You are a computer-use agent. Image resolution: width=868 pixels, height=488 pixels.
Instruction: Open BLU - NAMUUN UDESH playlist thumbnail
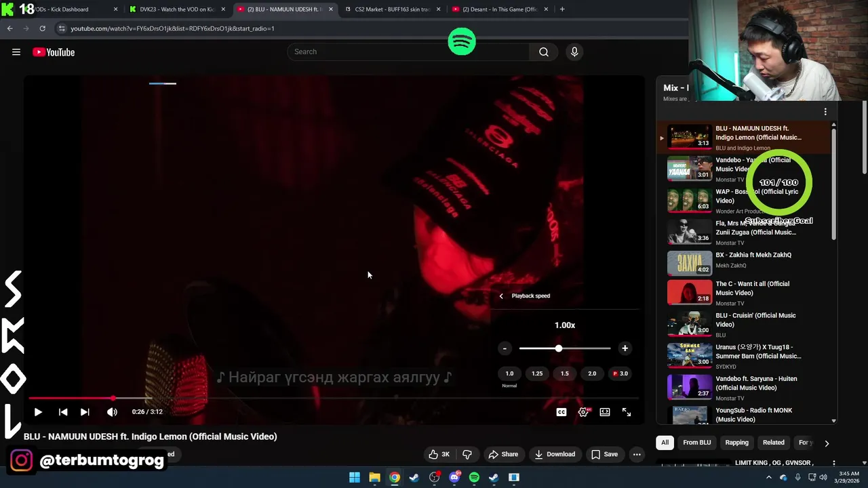(x=690, y=137)
